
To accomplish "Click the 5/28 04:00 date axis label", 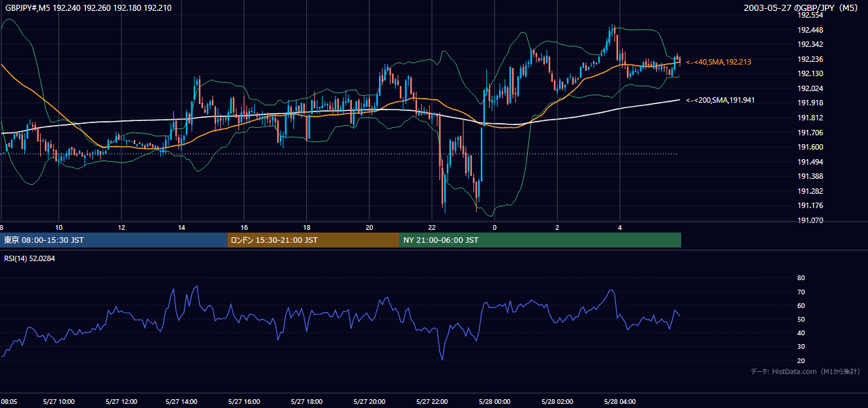I will (x=620, y=402).
